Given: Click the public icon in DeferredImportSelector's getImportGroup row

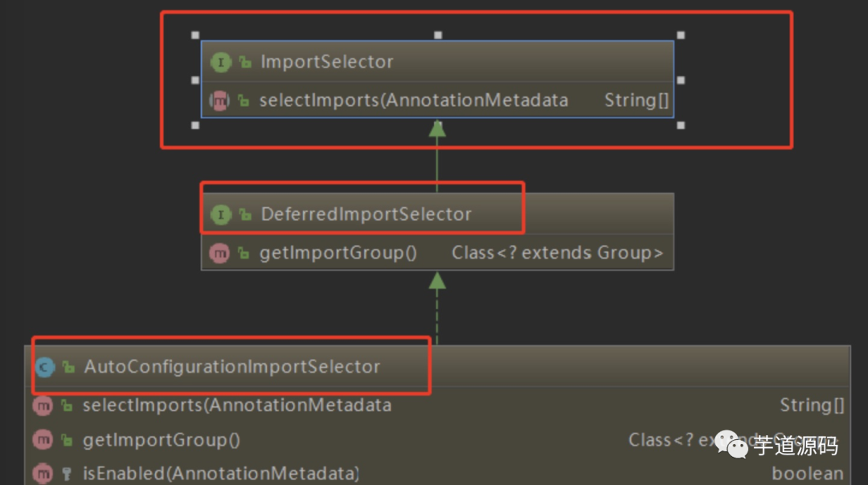Looking at the screenshot, I should (244, 254).
